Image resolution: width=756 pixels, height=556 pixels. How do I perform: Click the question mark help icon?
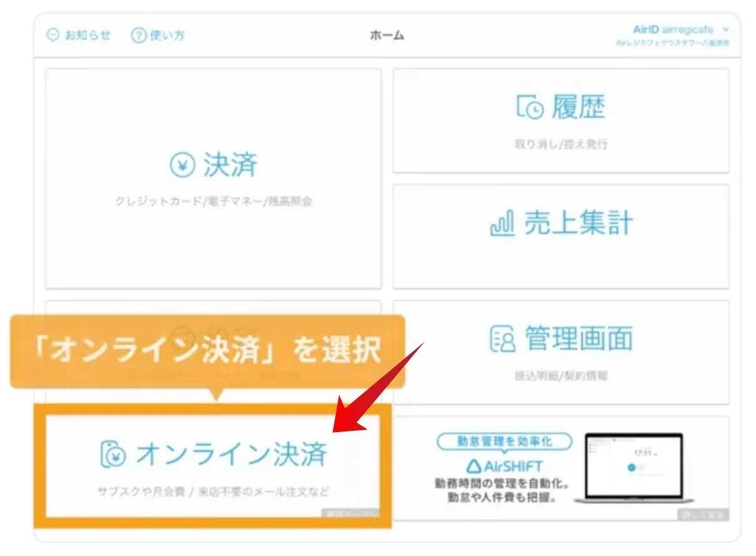[138, 35]
